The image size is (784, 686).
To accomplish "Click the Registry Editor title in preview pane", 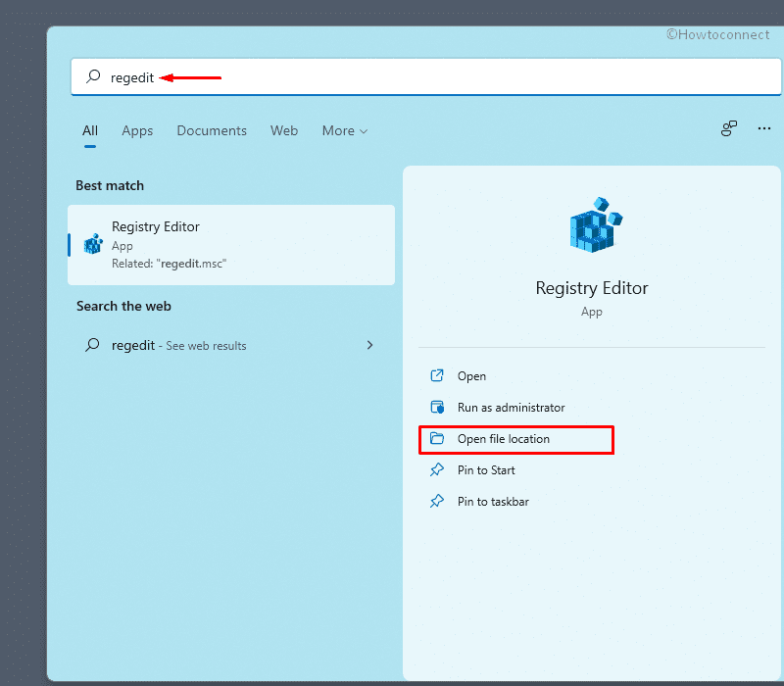I will (x=592, y=288).
